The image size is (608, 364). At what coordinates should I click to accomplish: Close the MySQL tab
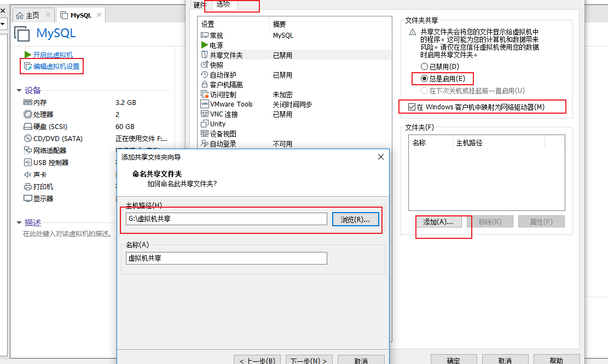99,15
